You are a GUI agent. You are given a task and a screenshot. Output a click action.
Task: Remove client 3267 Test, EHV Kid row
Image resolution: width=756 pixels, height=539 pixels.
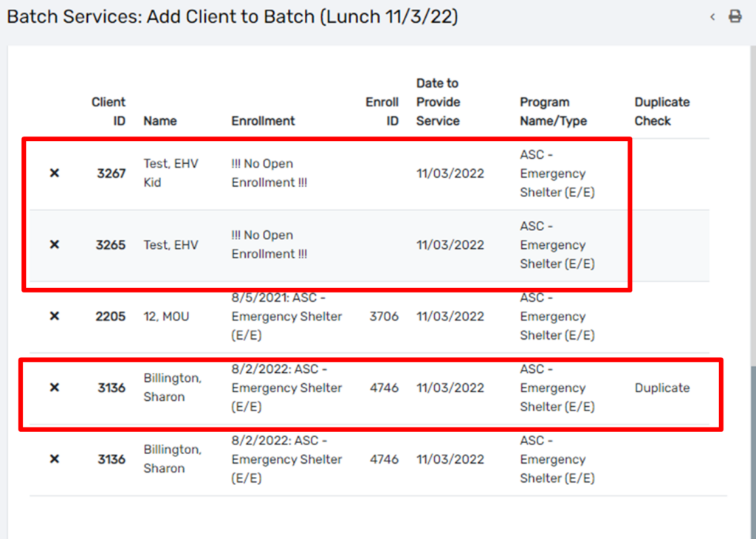coord(55,173)
